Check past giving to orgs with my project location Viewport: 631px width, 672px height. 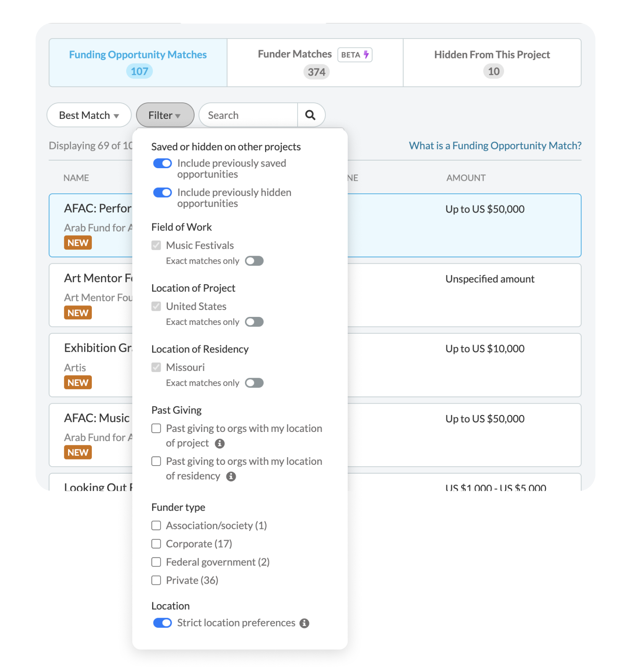(x=156, y=428)
